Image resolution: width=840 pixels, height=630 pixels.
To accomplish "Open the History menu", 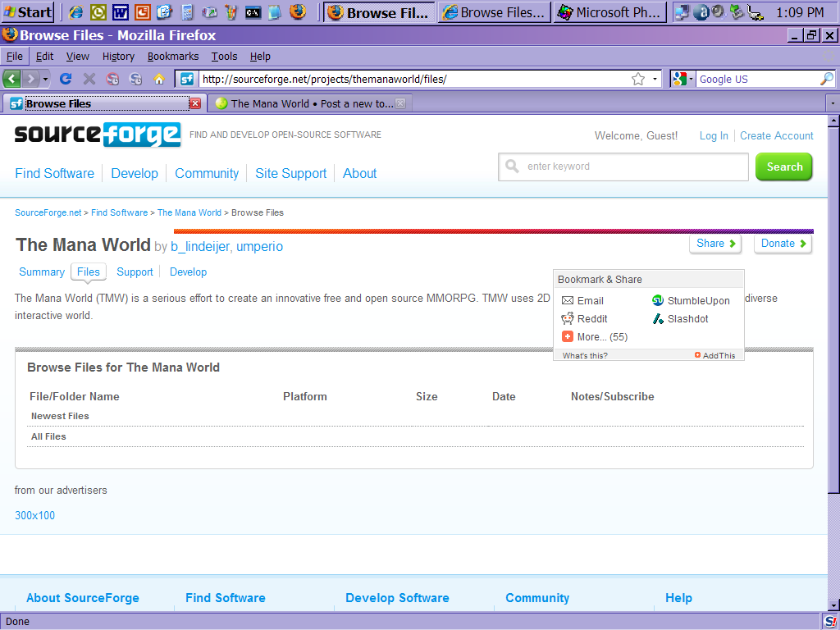I will pos(118,57).
